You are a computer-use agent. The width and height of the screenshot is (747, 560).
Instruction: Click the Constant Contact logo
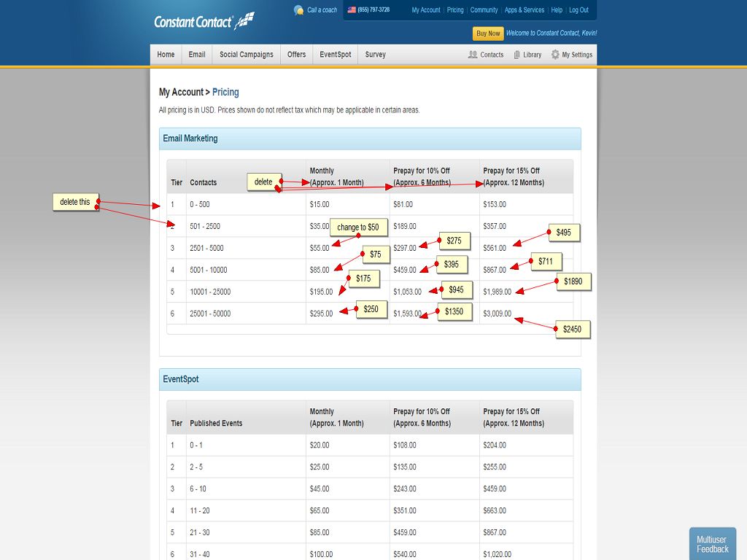pos(204,21)
